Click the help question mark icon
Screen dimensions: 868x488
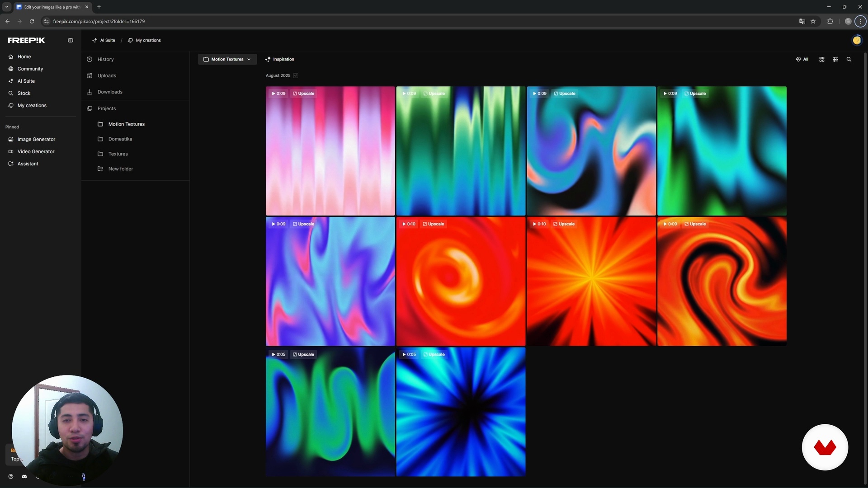(11, 476)
